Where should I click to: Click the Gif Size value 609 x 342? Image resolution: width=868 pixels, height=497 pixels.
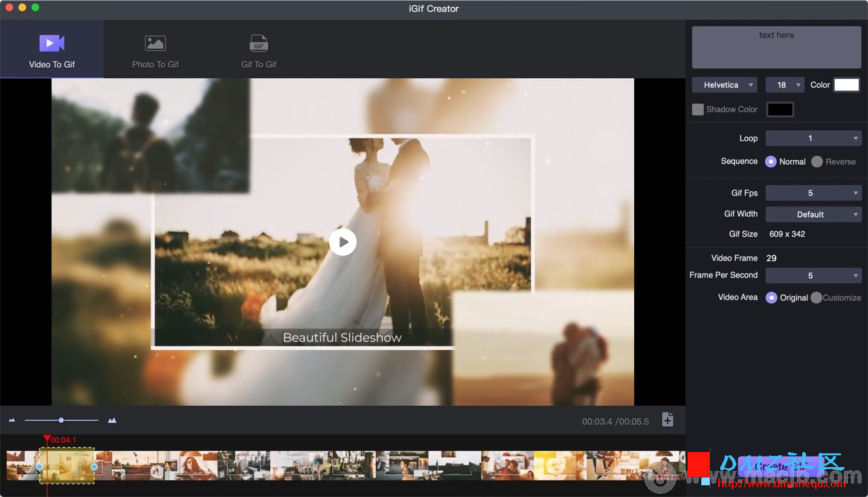[787, 234]
